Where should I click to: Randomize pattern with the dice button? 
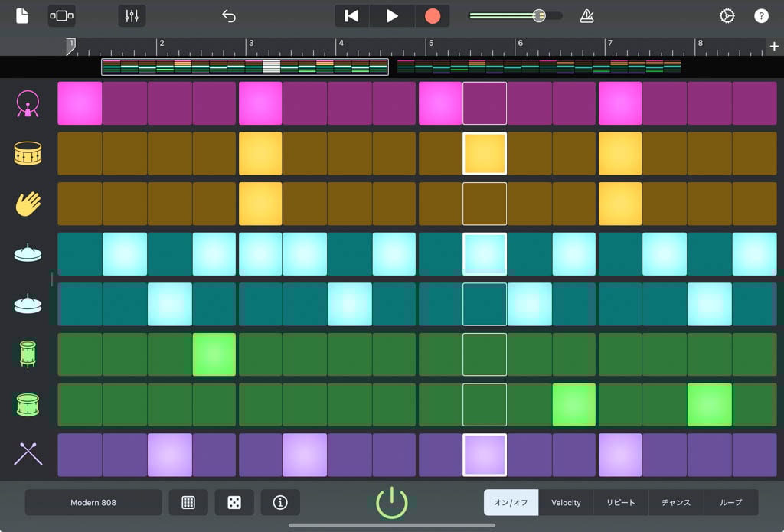[x=234, y=503]
